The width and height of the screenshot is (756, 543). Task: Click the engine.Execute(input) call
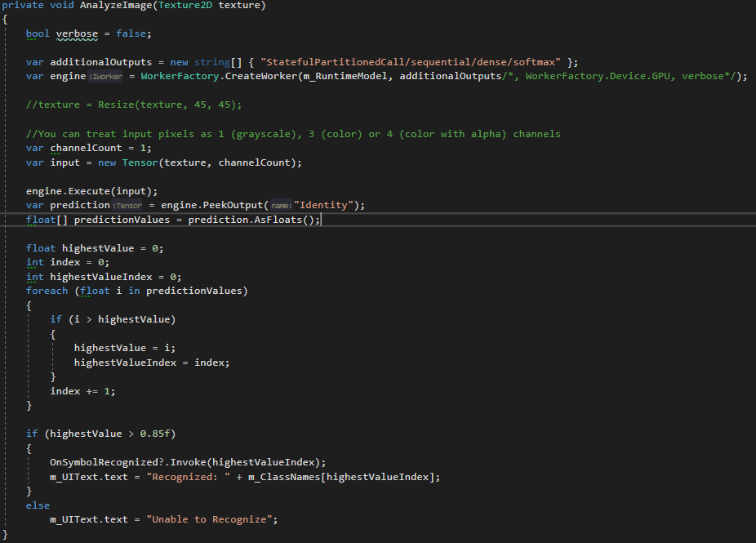point(91,191)
